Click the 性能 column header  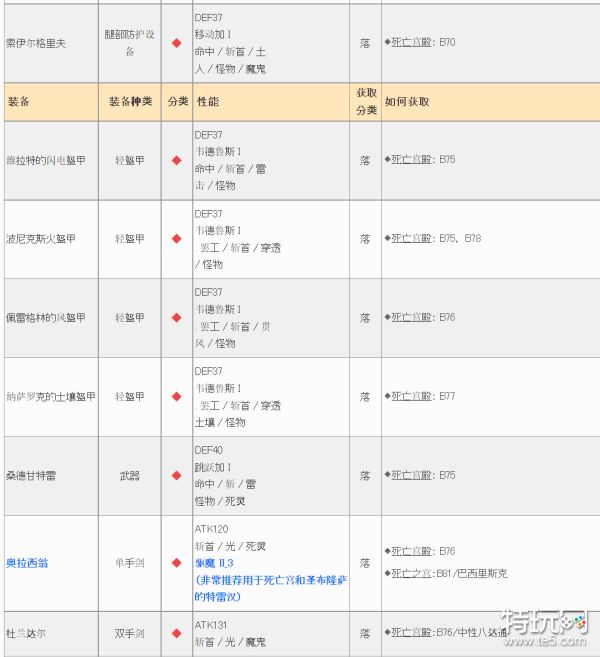pyautogui.click(x=208, y=102)
